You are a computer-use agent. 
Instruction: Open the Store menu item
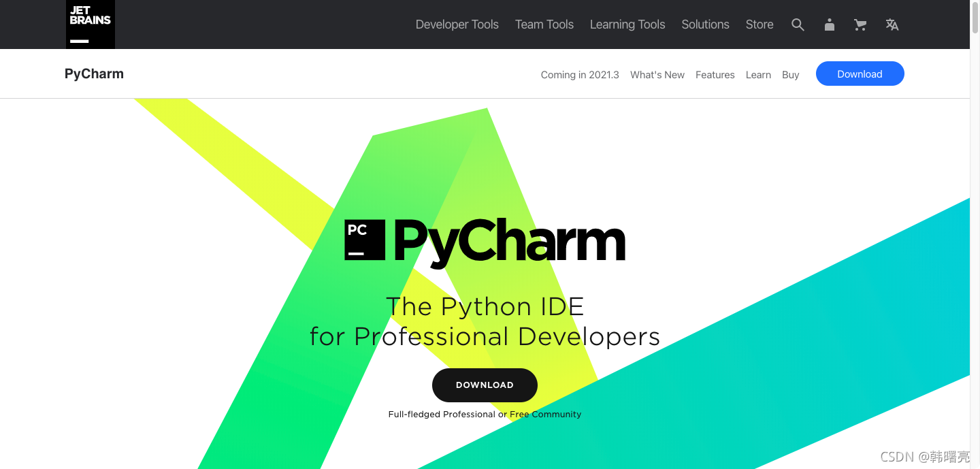[x=759, y=25]
